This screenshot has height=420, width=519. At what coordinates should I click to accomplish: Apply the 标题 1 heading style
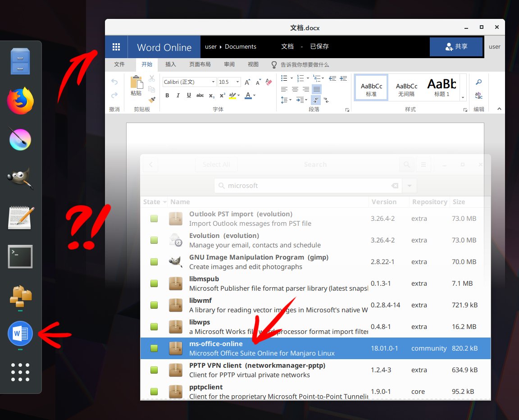442,87
